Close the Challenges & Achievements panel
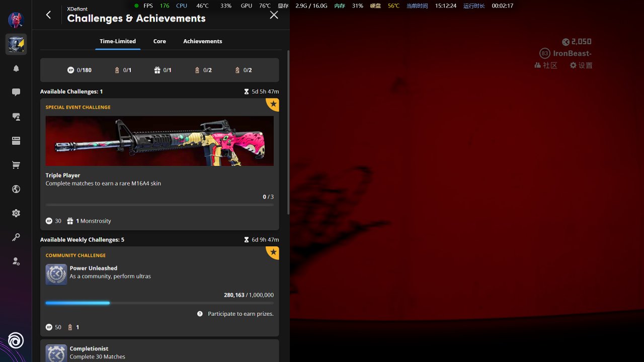The width and height of the screenshot is (644, 362). [274, 15]
